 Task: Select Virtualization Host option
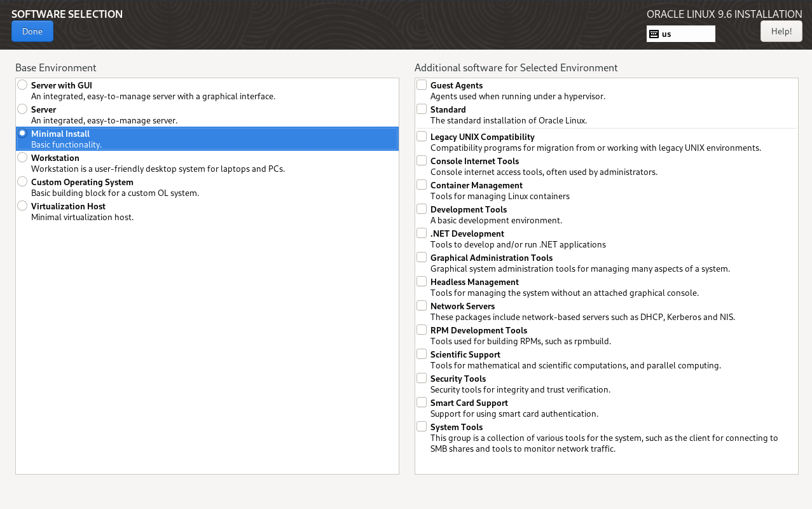23,206
